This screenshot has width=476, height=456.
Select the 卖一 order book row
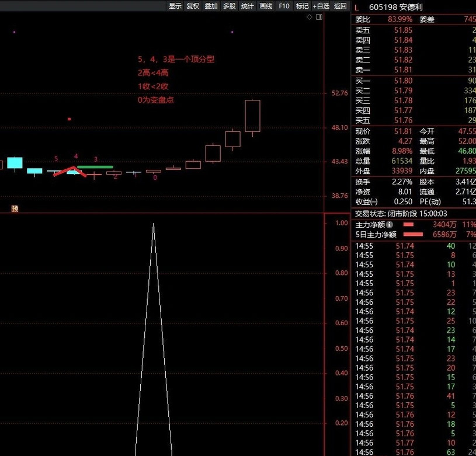tap(409, 70)
